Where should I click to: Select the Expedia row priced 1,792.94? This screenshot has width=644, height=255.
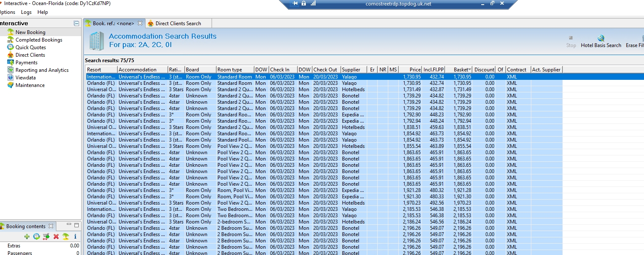[x=324, y=121]
